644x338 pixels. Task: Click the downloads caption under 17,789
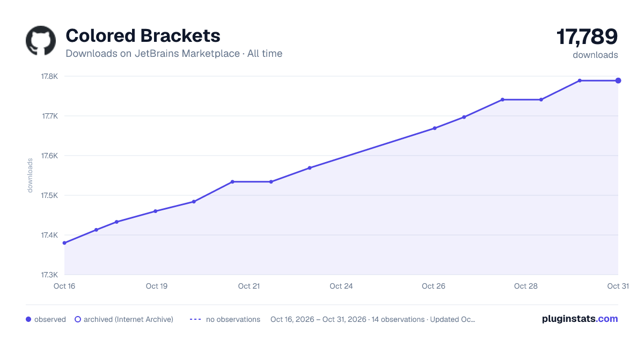point(595,55)
